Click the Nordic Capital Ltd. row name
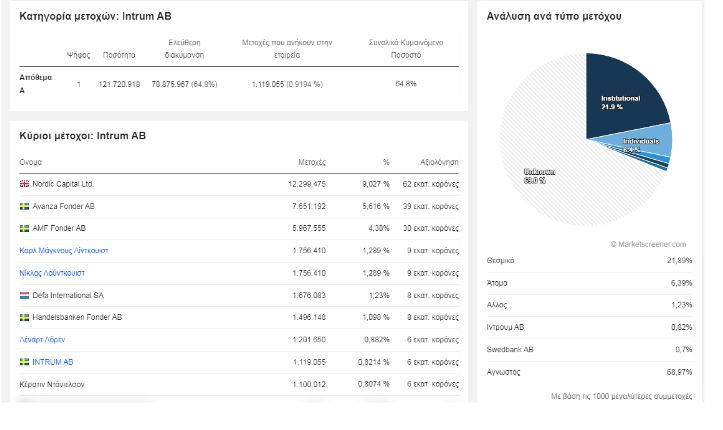Screen dimensions: 723x430 tap(63, 184)
